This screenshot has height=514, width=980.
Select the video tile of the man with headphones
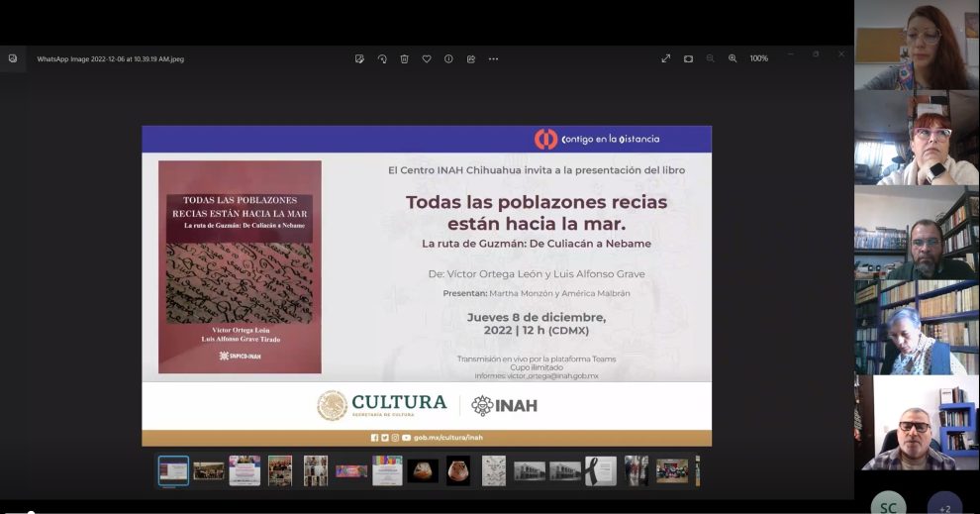click(917, 423)
